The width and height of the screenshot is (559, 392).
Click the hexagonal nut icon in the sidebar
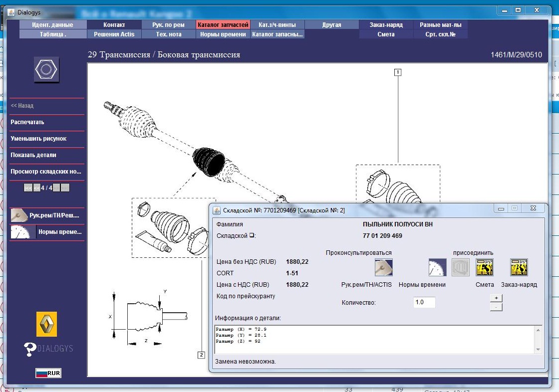(x=46, y=69)
